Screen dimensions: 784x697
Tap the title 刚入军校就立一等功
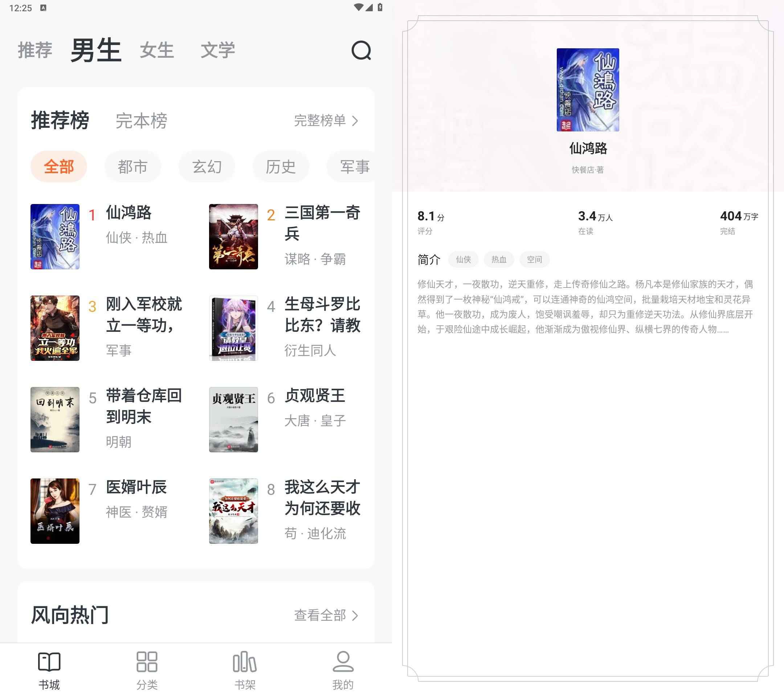point(144,314)
